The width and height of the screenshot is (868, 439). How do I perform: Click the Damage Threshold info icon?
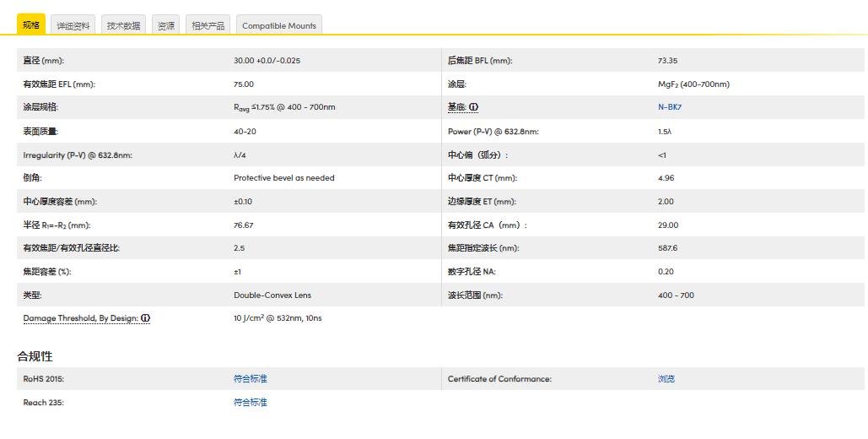pos(145,318)
